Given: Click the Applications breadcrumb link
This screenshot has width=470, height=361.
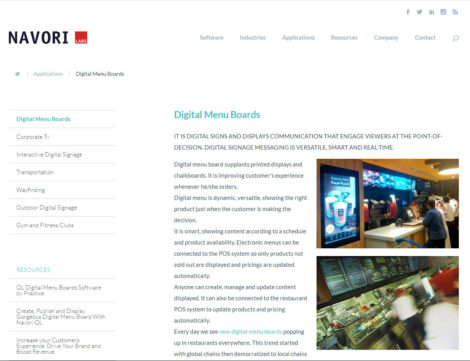Looking at the screenshot, I should pos(48,74).
